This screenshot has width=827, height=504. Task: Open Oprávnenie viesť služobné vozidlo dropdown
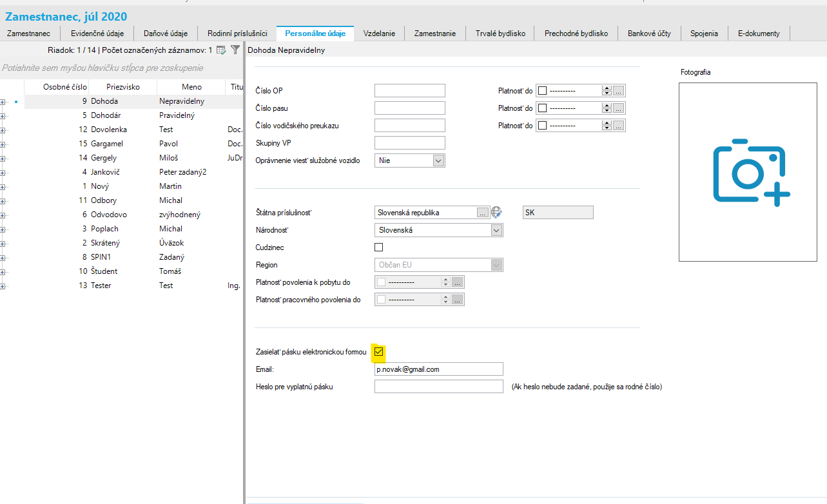[x=438, y=160]
